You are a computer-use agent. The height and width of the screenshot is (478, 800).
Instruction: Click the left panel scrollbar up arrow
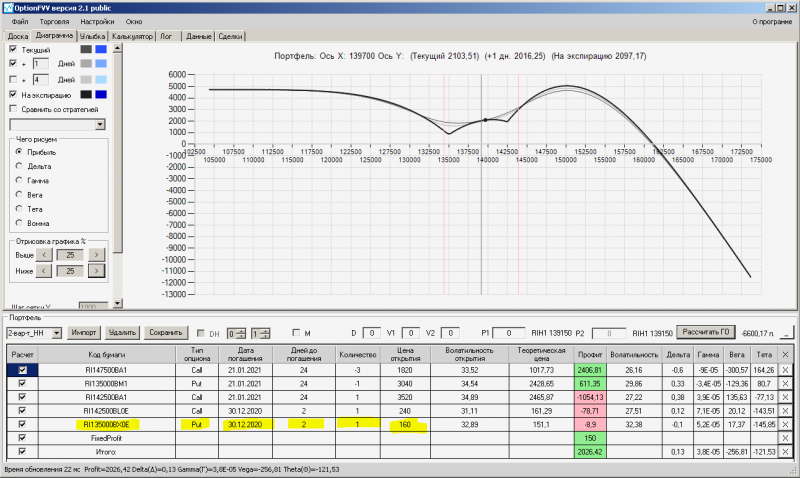(118, 48)
